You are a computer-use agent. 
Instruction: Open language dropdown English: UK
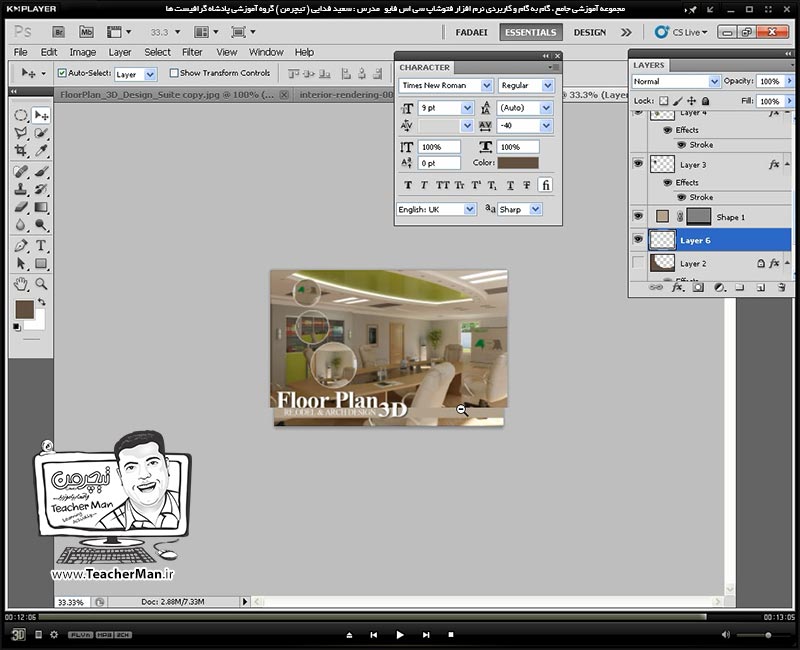pyautogui.click(x=469, y=209)
